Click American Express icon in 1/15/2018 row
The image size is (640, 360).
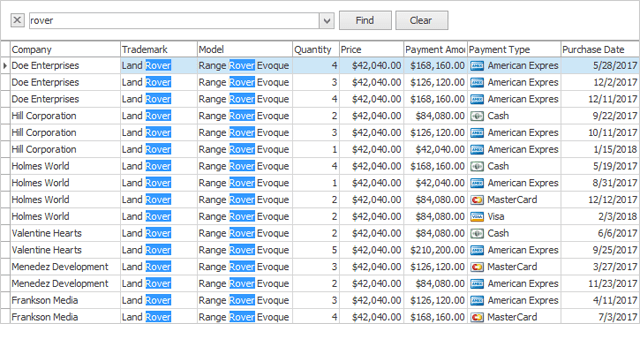(477, 149)
